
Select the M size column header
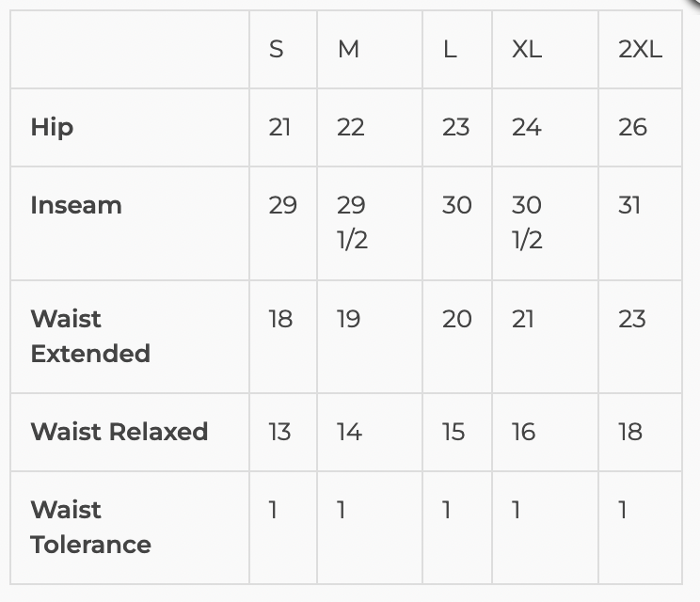348,50
